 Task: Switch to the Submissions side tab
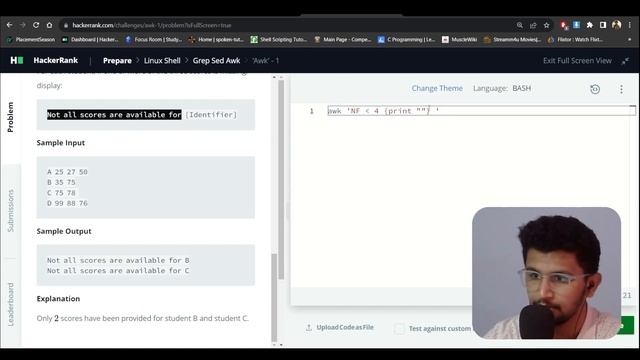(x=11, y=211)
